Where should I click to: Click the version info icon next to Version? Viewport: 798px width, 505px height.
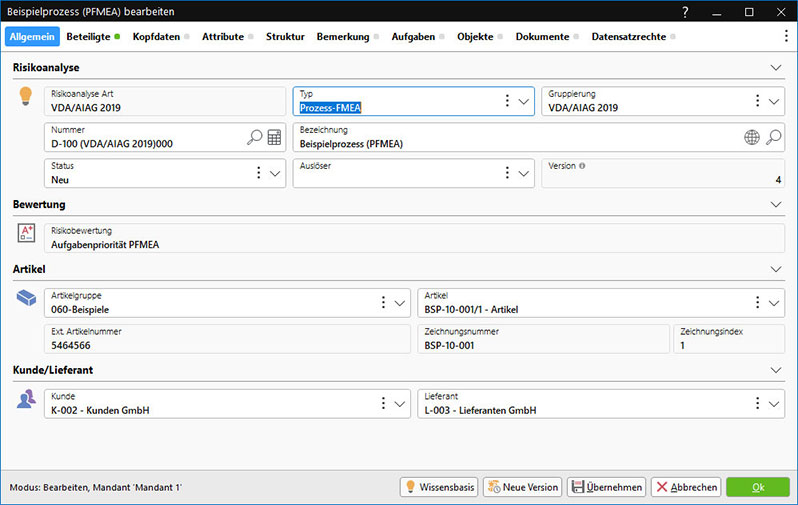tap(582, 166)
